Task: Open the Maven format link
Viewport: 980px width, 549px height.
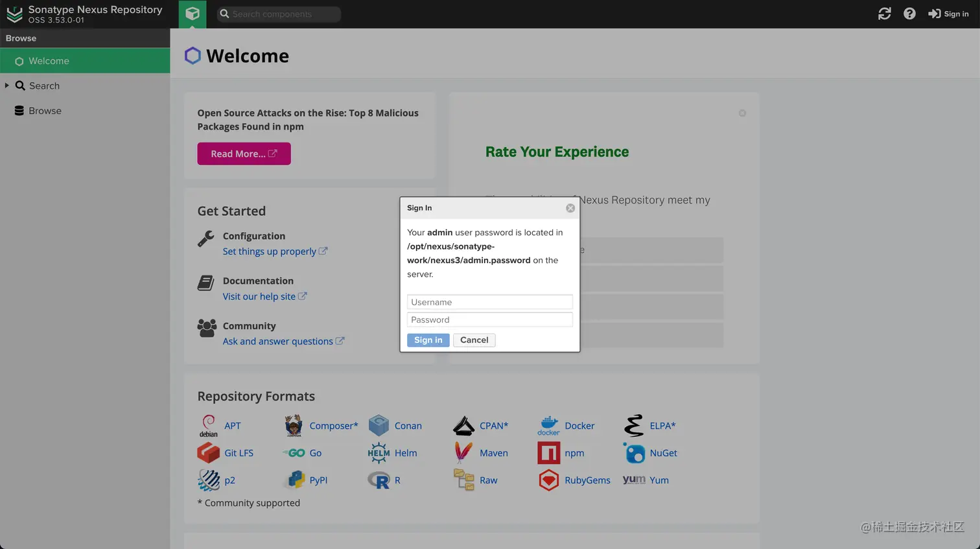Action: (494, 453)
